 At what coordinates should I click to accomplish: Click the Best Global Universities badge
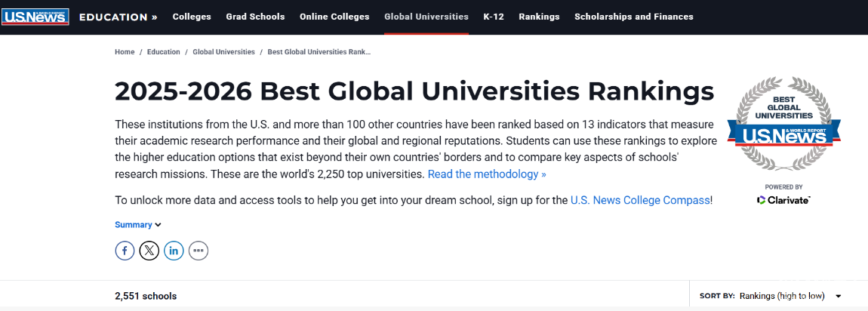click(783, 124)
